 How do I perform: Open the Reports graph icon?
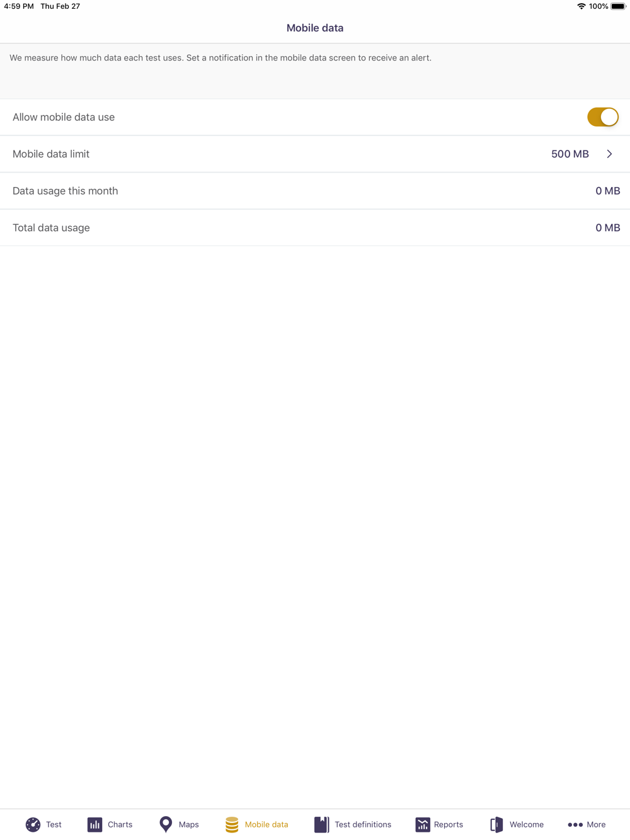click(x=423, y=824)
